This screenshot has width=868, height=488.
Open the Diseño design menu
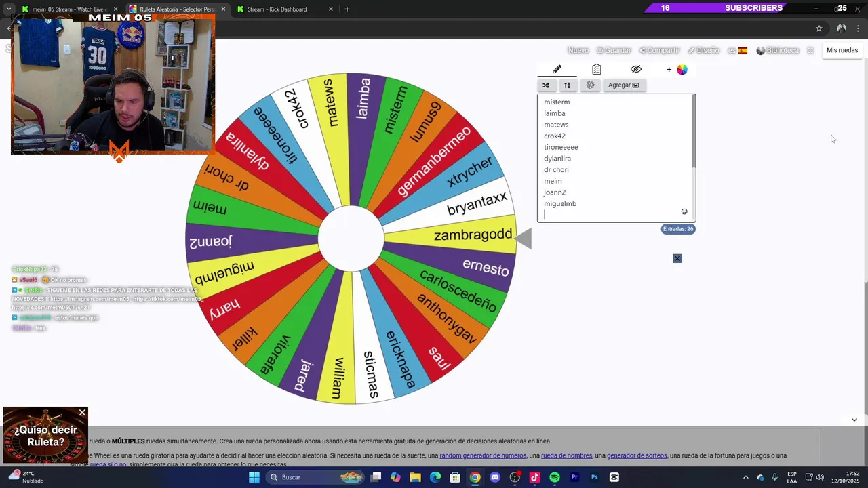pos(703,50)
